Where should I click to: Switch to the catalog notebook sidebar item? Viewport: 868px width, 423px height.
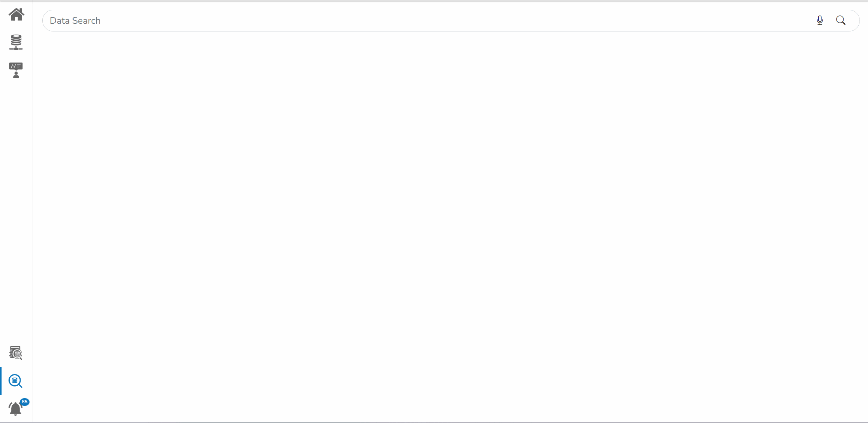coord(16,353)
